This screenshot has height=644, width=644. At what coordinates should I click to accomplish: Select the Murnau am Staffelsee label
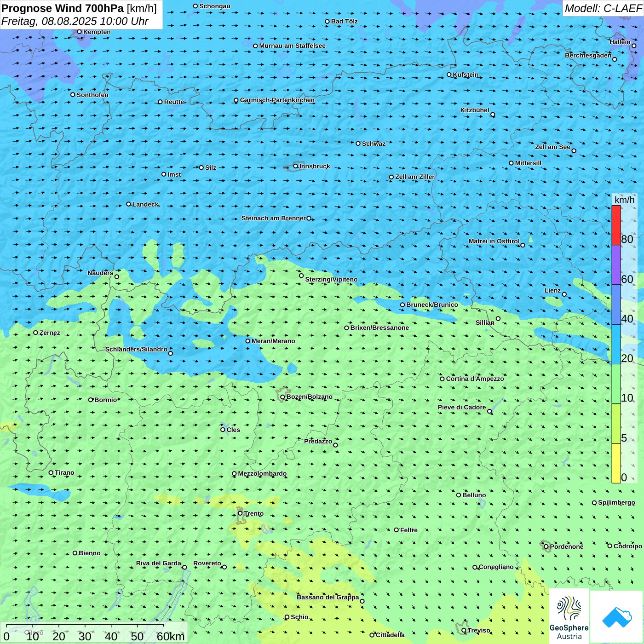point(292,46)
